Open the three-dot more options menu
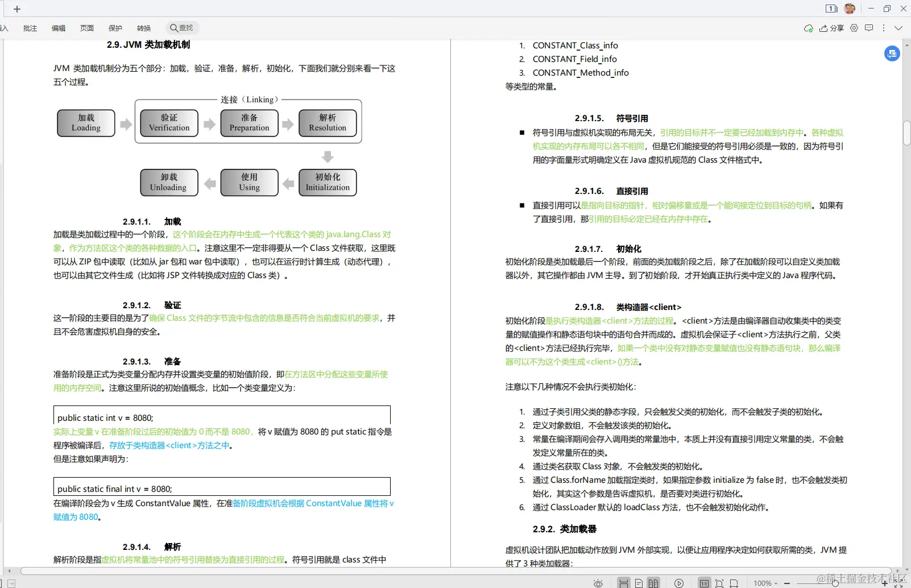 (x=883, y=28)
